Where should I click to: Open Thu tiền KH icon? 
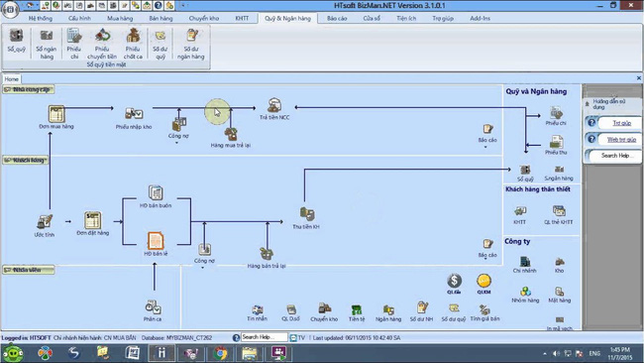tap(306, 218)
